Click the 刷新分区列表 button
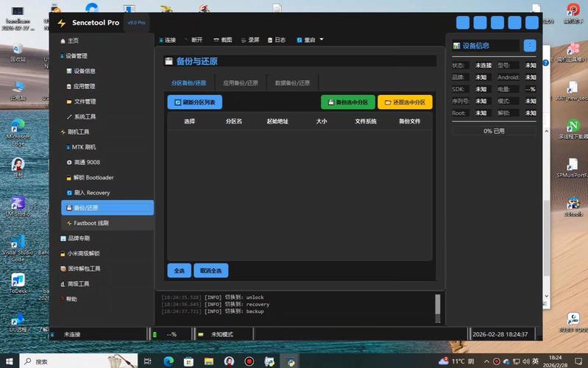This screenshot has height=368, width=588. (x=194, y=102)
